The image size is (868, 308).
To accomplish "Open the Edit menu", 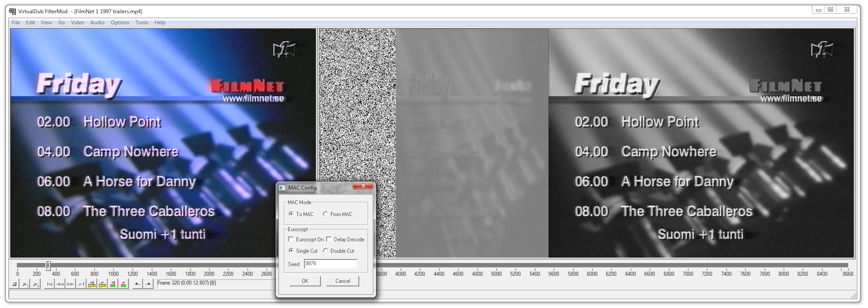I will (x=30, y=23).
